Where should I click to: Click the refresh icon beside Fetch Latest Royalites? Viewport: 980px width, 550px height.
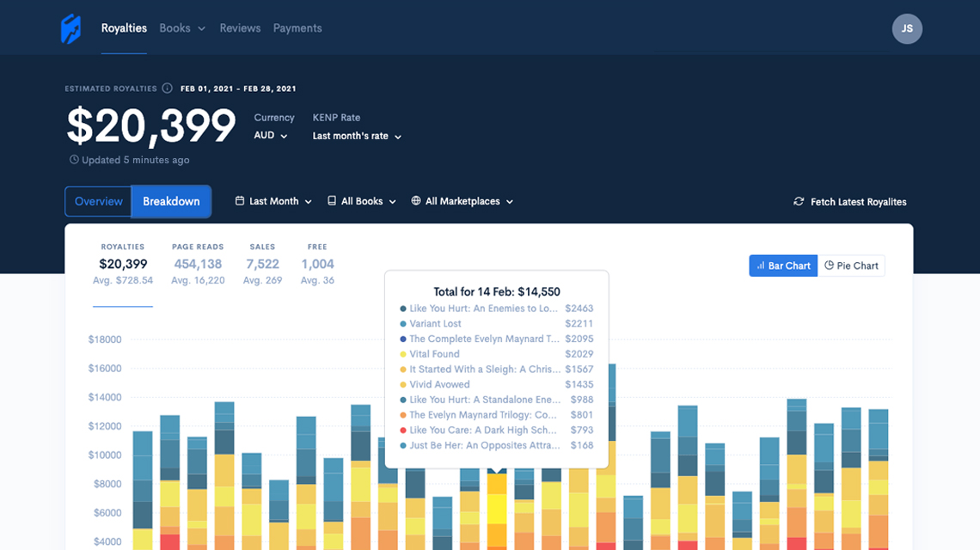tap(798, 202)
